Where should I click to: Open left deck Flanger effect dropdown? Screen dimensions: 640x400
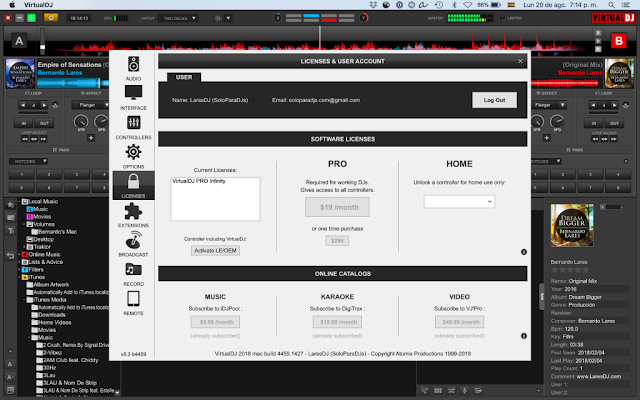coord(91,105)
